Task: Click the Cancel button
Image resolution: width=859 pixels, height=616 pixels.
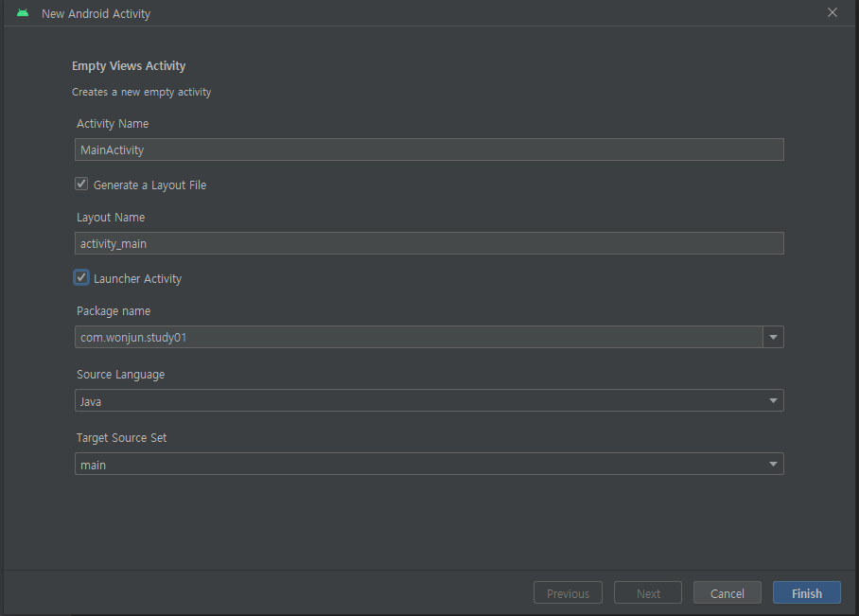Action: point(727,593)
